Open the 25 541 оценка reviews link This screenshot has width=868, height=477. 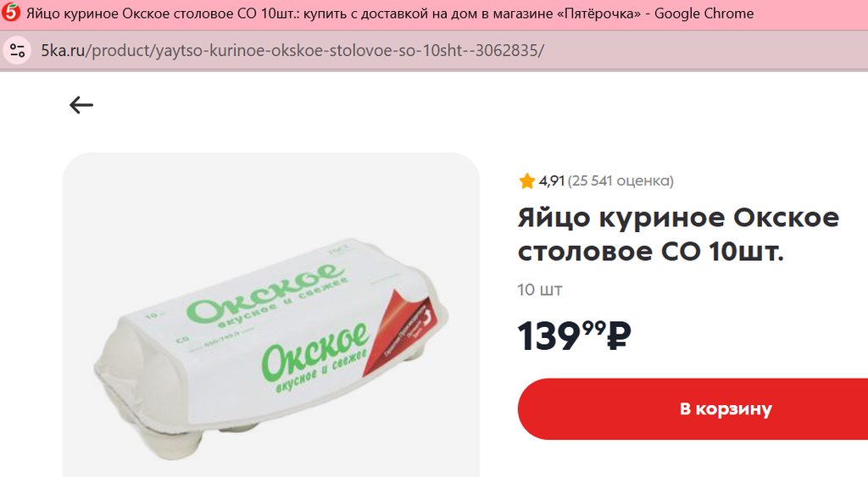pyautogui.click(x=620, y=181)
